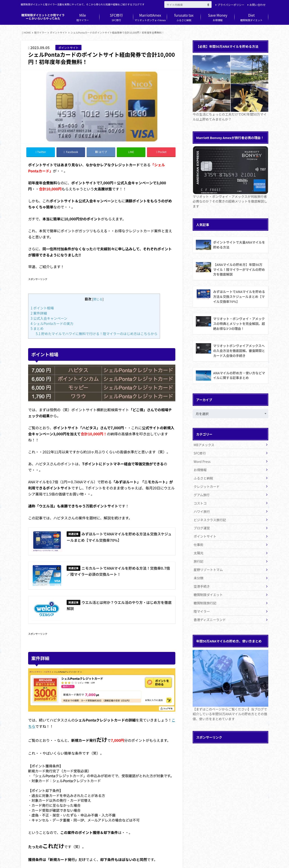Open the Word Press category
Image resolution: width=289 pixels, height=868 pixels.
tap(230, 462)
